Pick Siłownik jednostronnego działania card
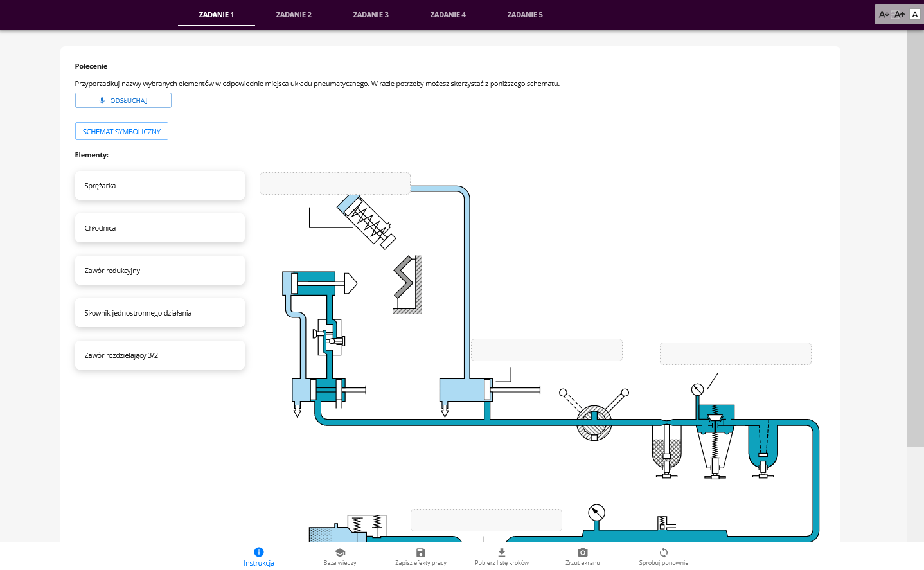This screenshot has height=570, width=924. tap(160, 313)
